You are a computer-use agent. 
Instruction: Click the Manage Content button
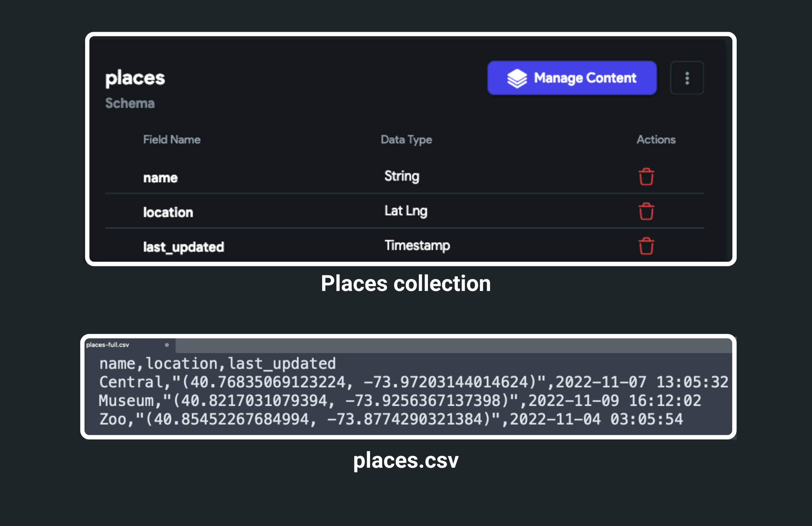click(572, 78)
